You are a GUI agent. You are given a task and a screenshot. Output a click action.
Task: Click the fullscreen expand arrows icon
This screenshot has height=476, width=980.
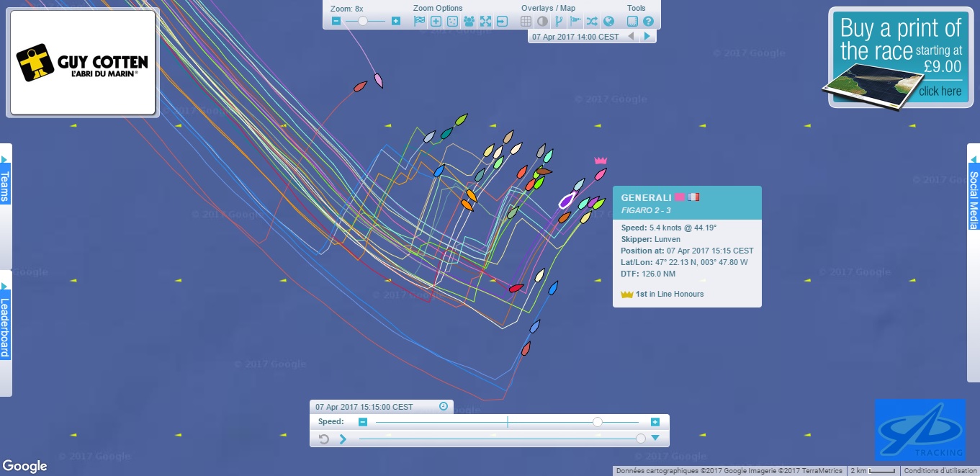tap(485, 22)
